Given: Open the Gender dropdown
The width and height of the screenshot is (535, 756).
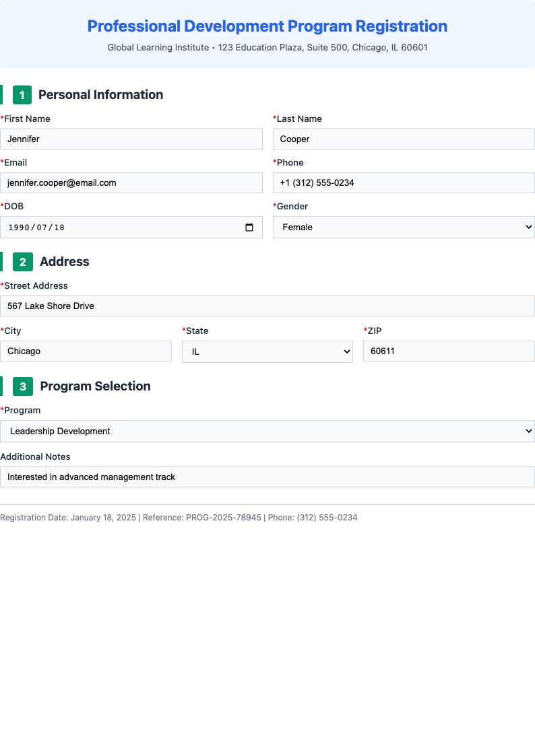Looking at the screenshot, I should (x=404, y=227).
